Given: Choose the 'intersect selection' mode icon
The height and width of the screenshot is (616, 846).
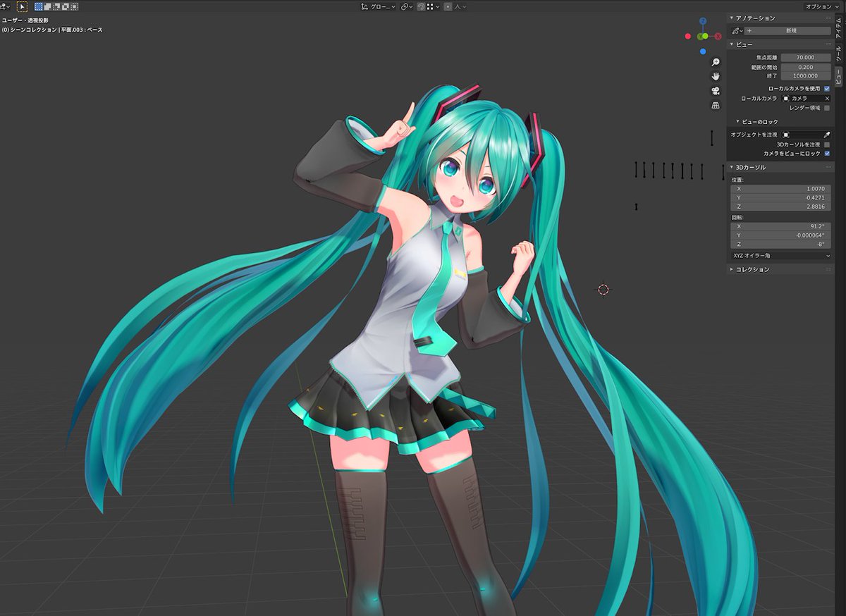Looking at the screenshot, I should coord(73,6).
